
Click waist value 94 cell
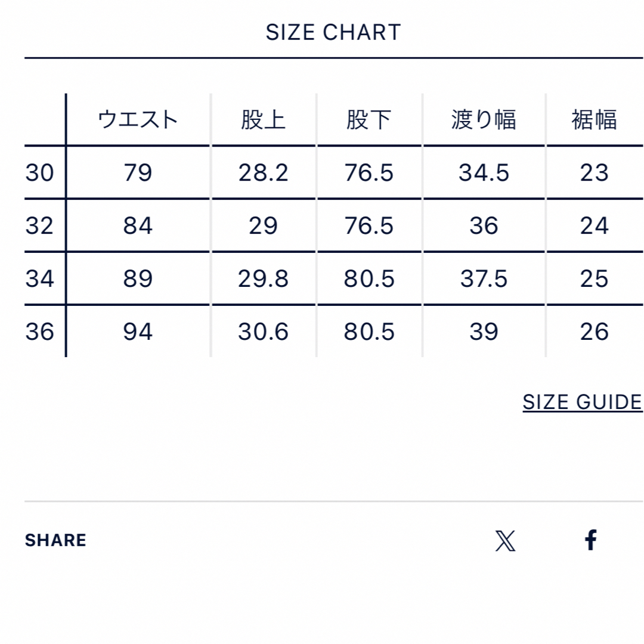138,332
